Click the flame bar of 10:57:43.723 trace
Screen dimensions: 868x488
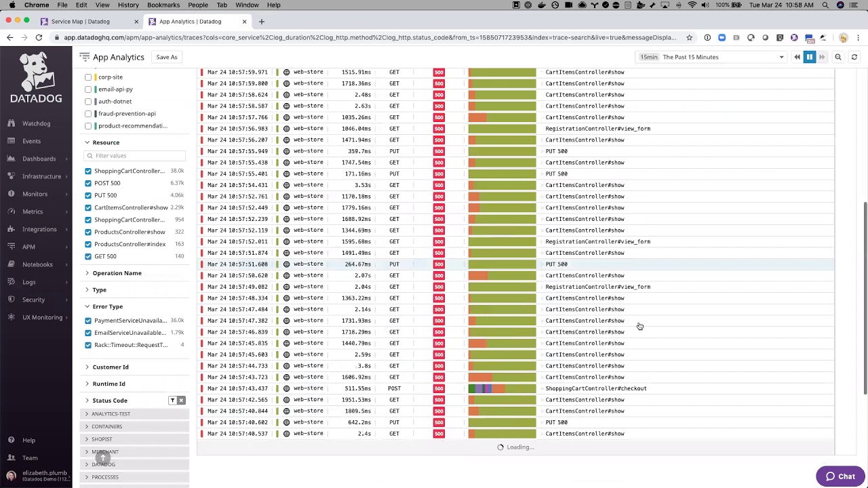click(502, 378)
